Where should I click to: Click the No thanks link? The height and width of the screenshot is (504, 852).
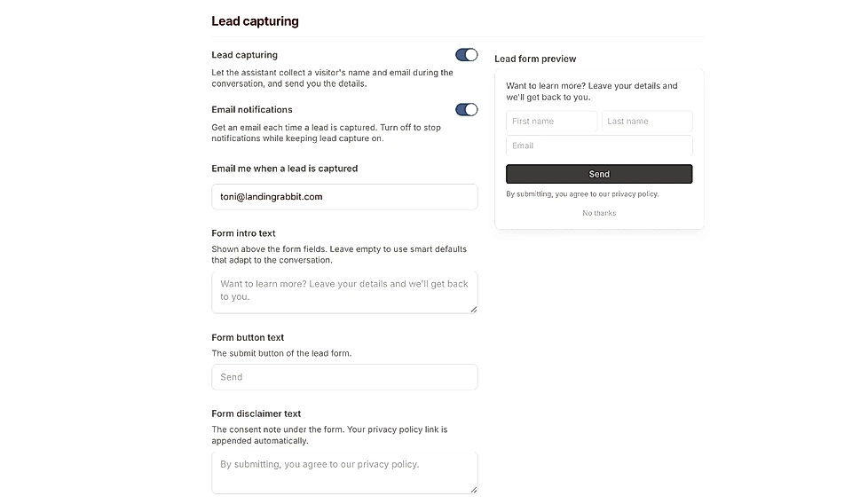point(599,213)
